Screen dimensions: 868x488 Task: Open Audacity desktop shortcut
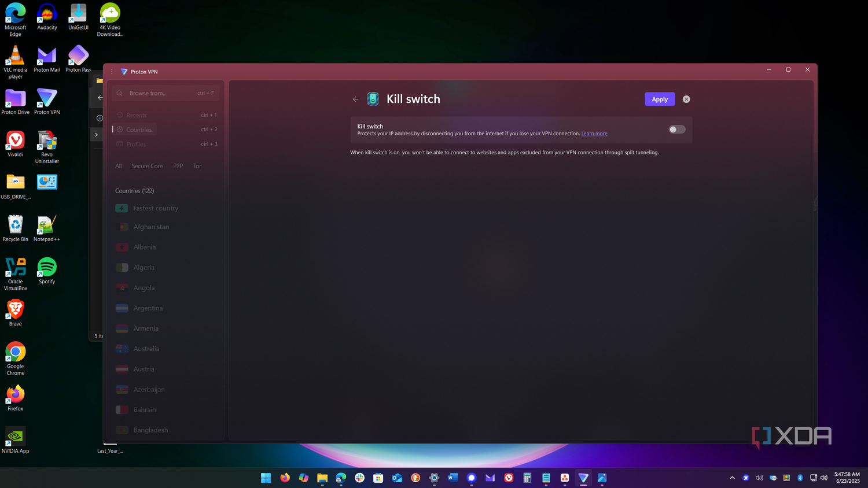47,17
